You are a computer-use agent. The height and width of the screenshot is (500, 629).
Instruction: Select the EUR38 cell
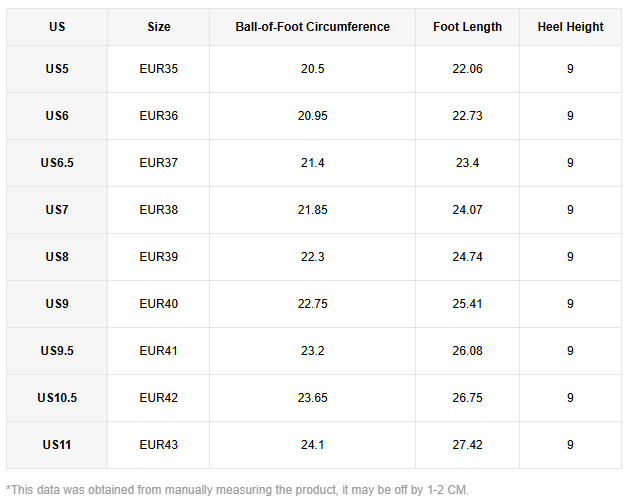[x=158, y=210]
